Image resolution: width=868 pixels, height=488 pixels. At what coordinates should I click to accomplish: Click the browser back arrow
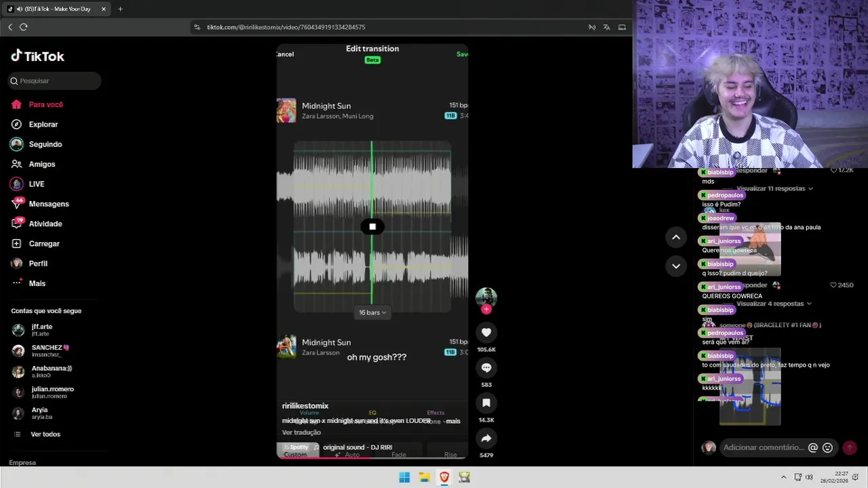pos(9,27)
